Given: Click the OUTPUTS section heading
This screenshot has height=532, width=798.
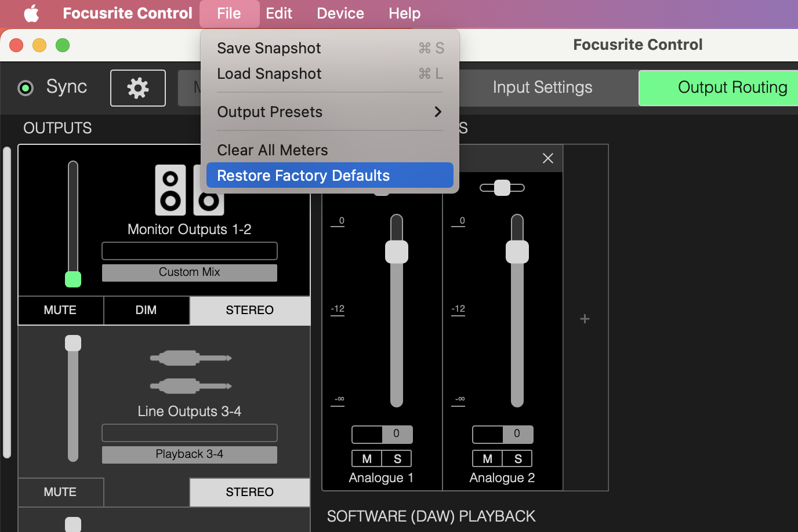Looking at the screenshot, I should [57, 128].
